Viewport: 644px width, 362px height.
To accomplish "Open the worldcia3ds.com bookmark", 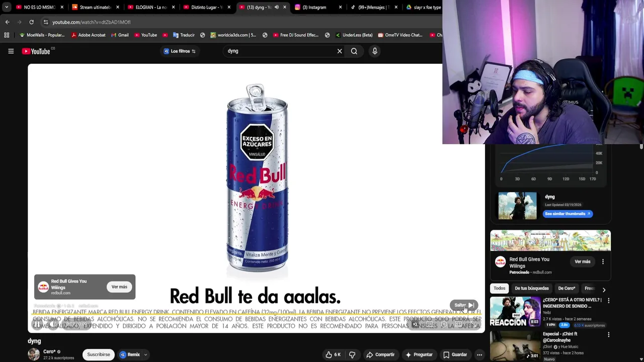I will (x=233, y=35).
